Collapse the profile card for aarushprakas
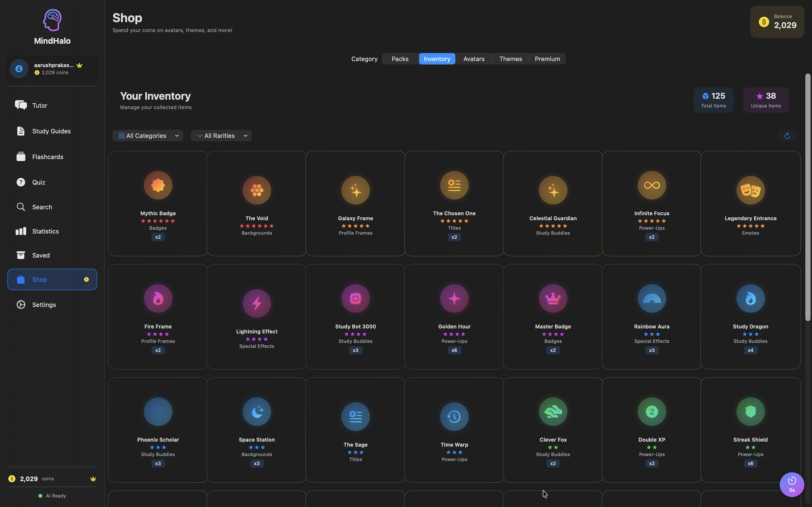812x507 pixels. click(x=52, y=69)
